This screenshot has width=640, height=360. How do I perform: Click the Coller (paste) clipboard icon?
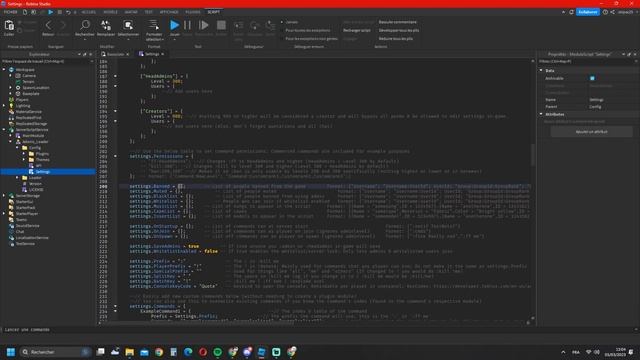[9, 26]
